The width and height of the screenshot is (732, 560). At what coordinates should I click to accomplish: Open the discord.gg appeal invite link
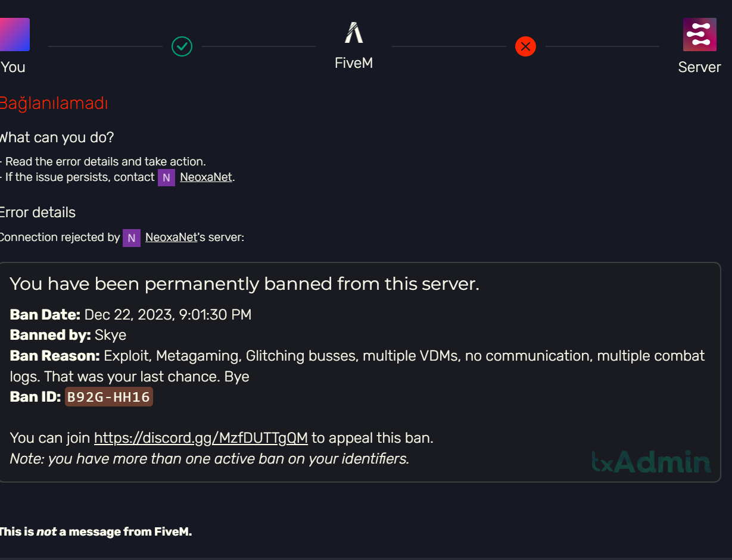(x=201, y=438)
